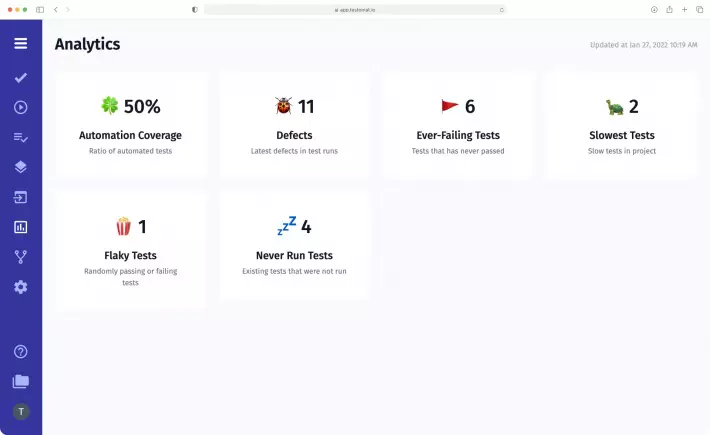Open the branches fork icon in sidebar
Image resolution: width=710 pixels, height=435 pixels.
[x=20, y=257]
